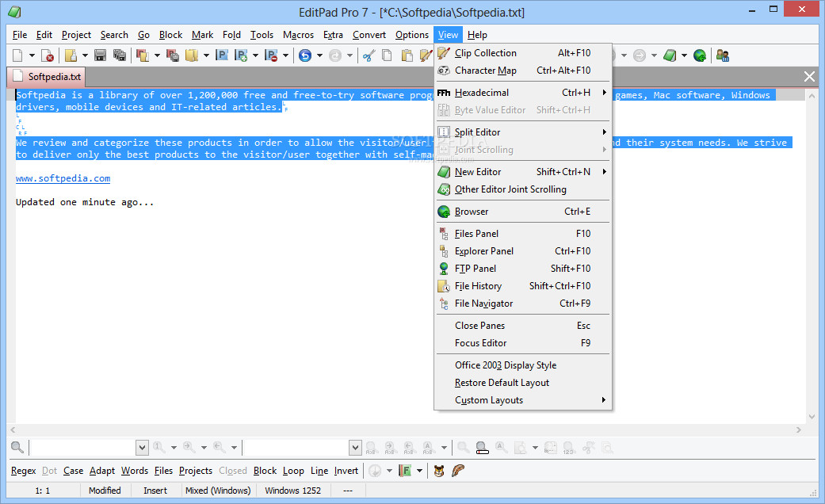Viewport: 825px width, 504px height.
Task: Click the Paste clipboard icon
Action: coord(407,55)
